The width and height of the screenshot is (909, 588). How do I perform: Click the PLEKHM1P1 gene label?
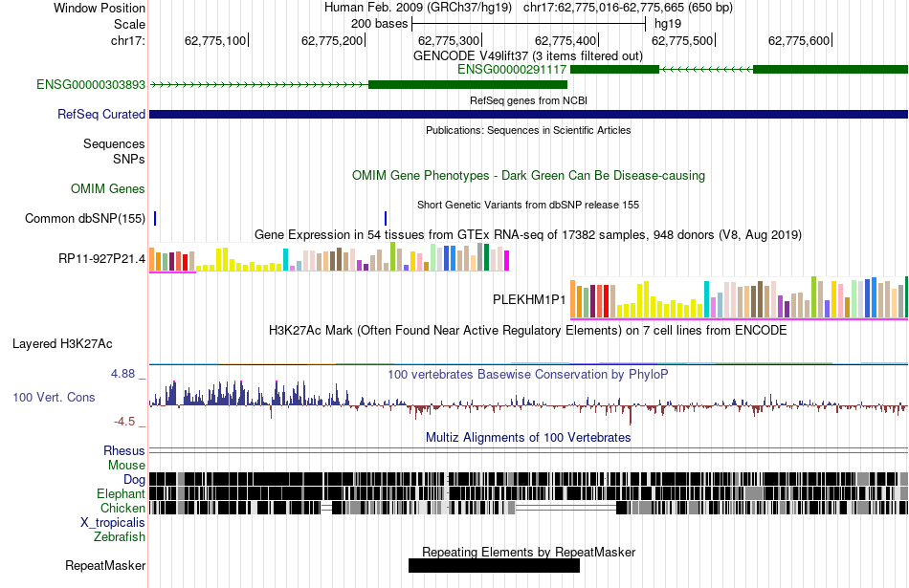(529, 299)
